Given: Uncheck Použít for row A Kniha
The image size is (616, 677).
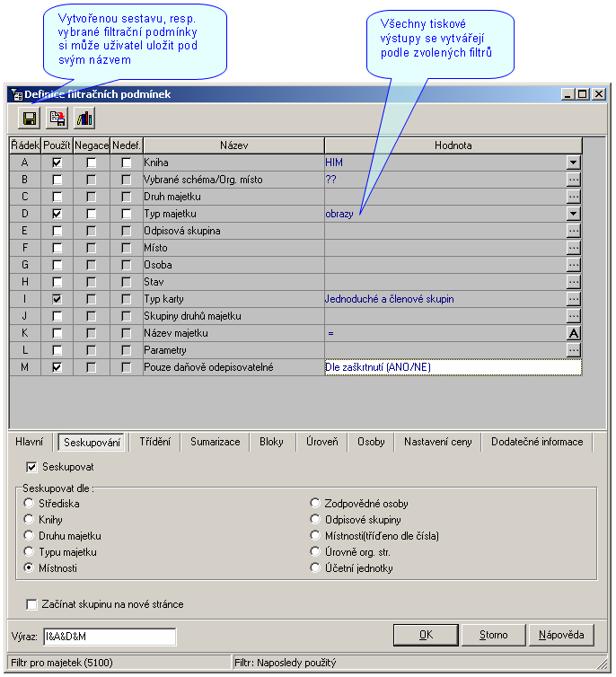Looking at the screenshot, I should click(x=57, y=163).
